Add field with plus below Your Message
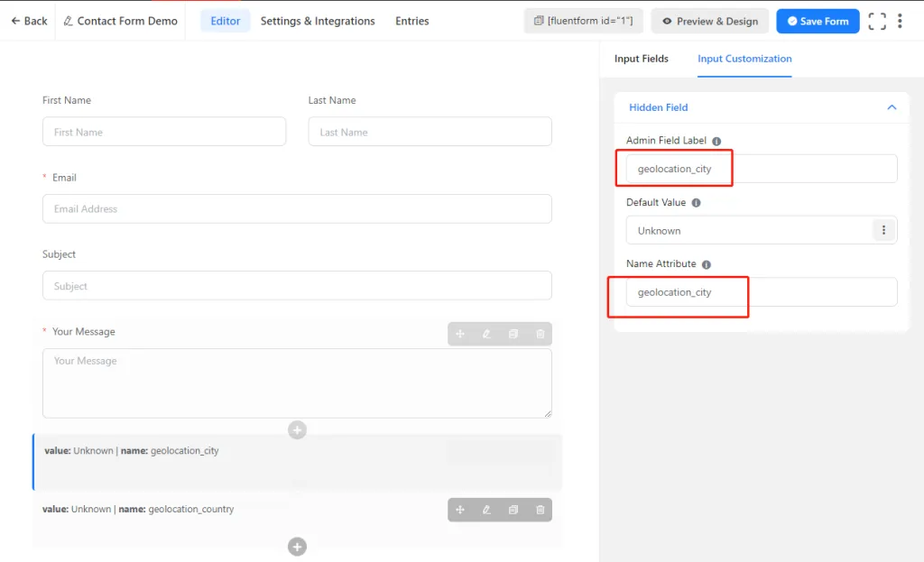This screenshot has height=562, width=924. pos(297,430)
